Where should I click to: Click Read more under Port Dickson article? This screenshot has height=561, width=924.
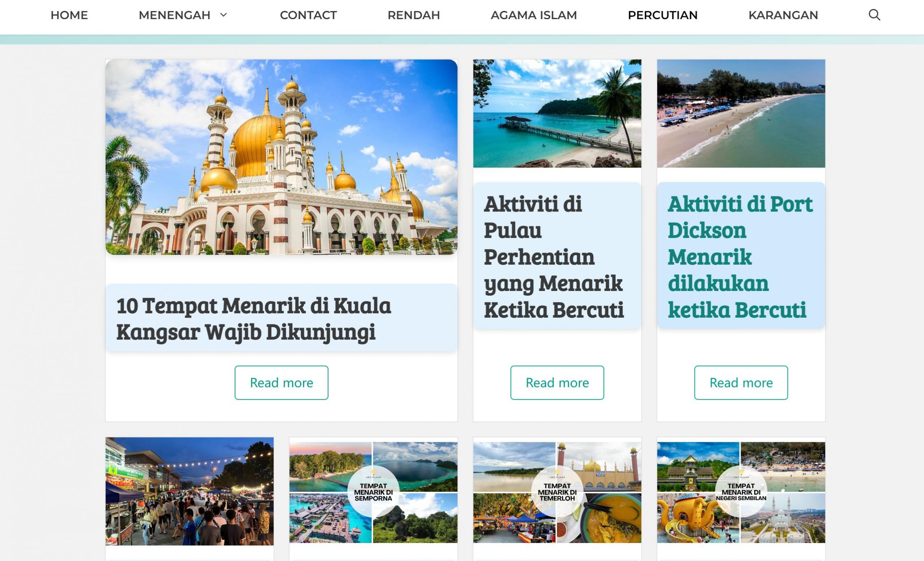pos(741,383)
